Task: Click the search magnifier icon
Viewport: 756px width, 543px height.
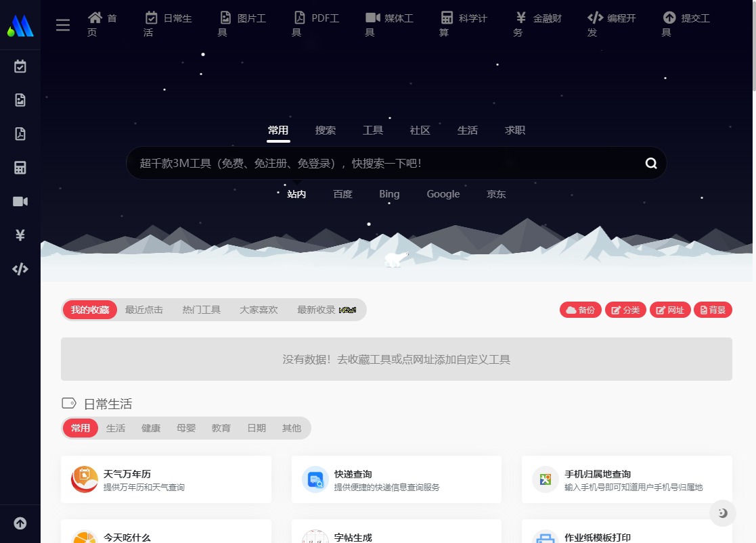Action: click(x=651, y=164)
